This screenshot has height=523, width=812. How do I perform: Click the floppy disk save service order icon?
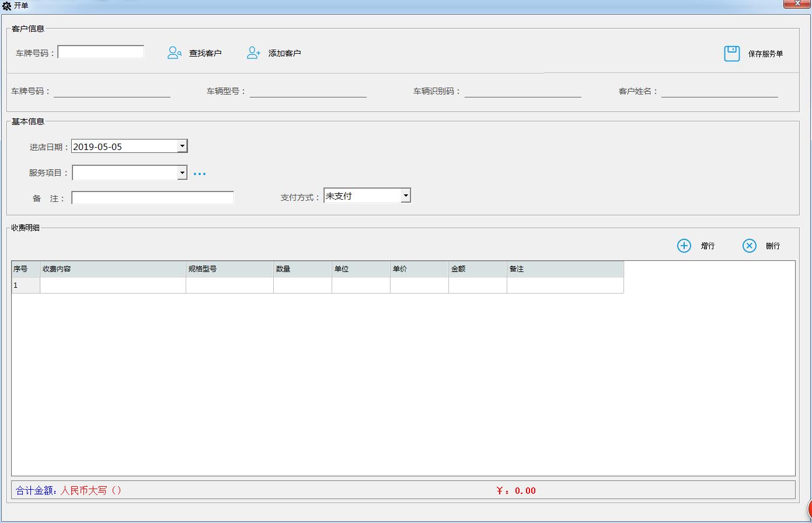point(731,53)
